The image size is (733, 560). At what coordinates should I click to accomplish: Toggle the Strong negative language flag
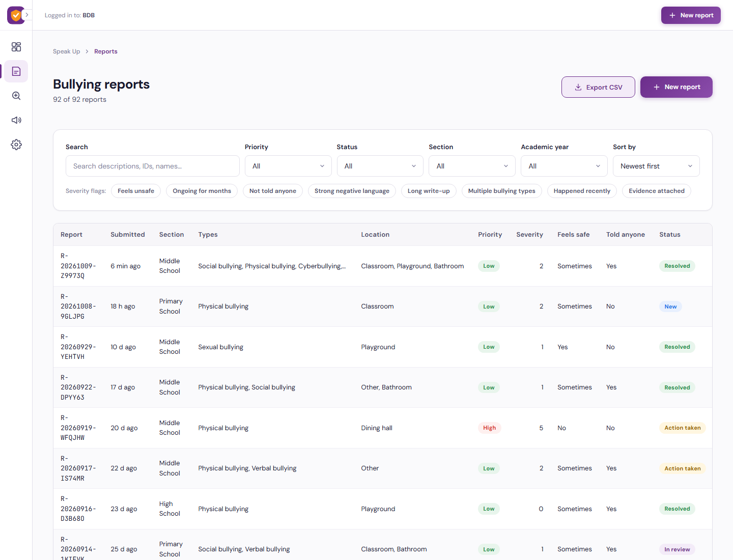tap(352, 191)
